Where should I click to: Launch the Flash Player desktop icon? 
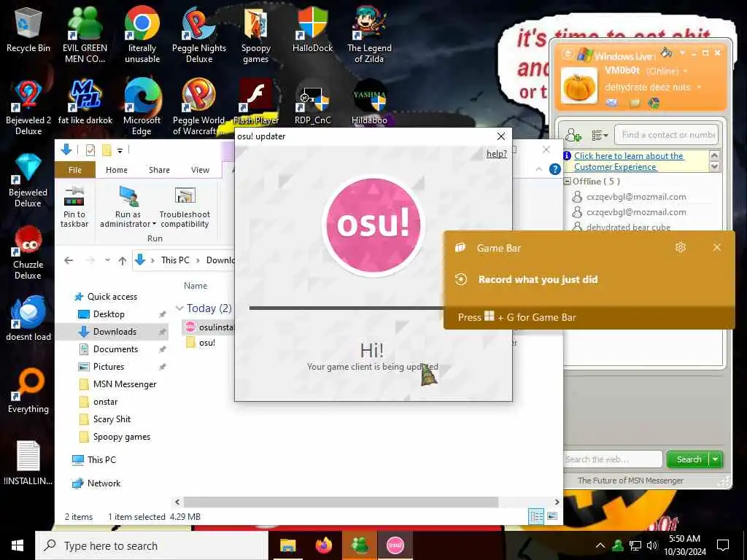point(256,102)
